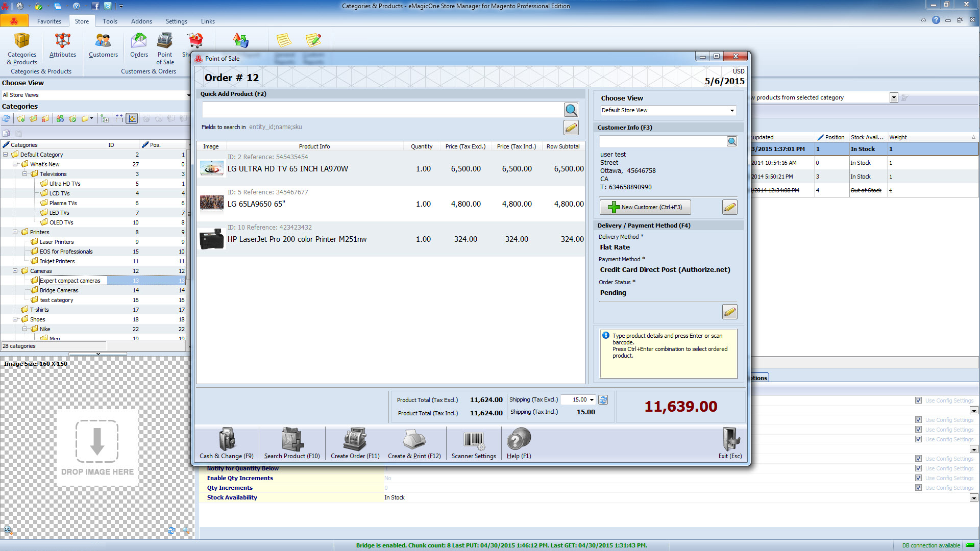Click the Facebook icon in title bar
980x551 pixels.
[x=95, y=6]
